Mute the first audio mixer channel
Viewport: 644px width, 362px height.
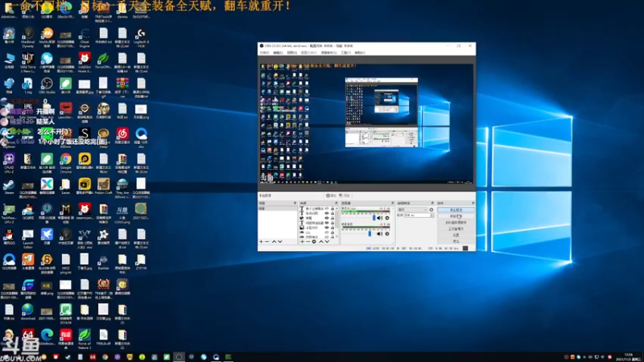click(379, 217)
